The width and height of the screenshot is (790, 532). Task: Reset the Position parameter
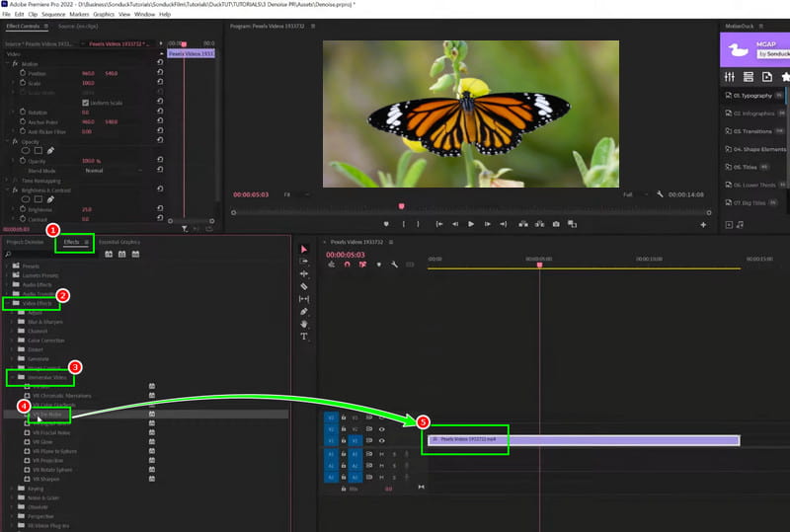coord(160,73)
